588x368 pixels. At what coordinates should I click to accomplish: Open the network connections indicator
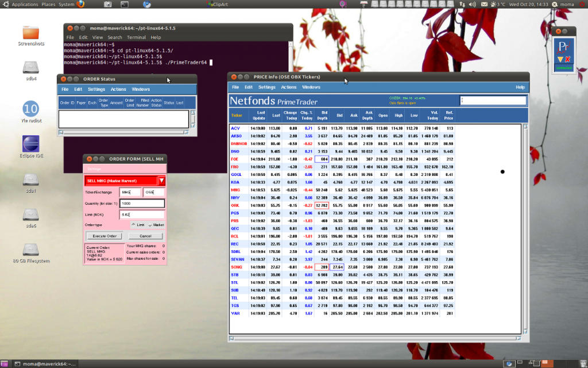click(x=462, y=4)
